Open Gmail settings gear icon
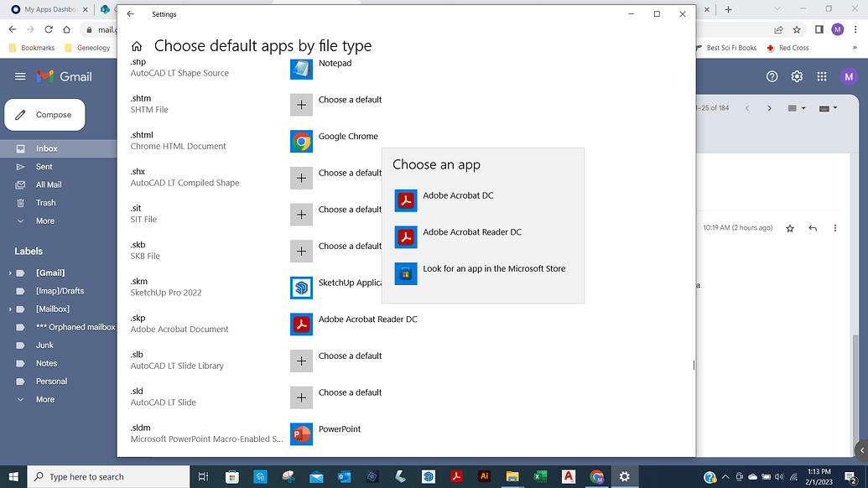This screenshot has height=488, width=868. coord(797,76)
